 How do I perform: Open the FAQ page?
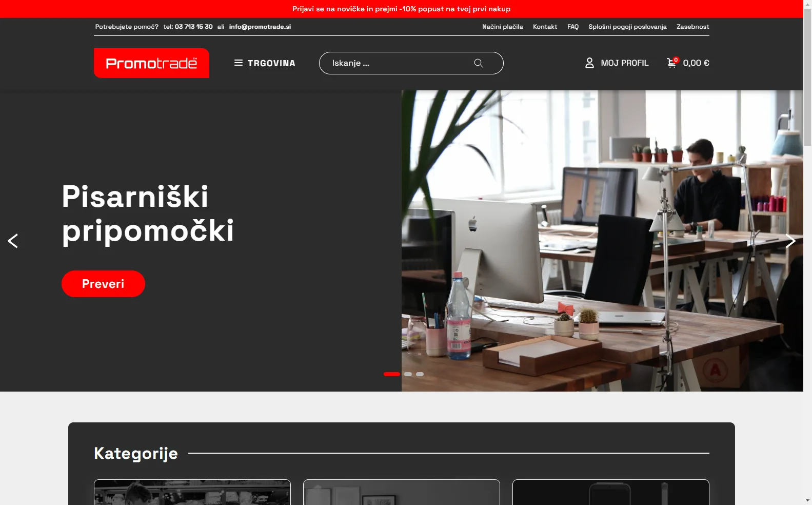coord(573,27)
